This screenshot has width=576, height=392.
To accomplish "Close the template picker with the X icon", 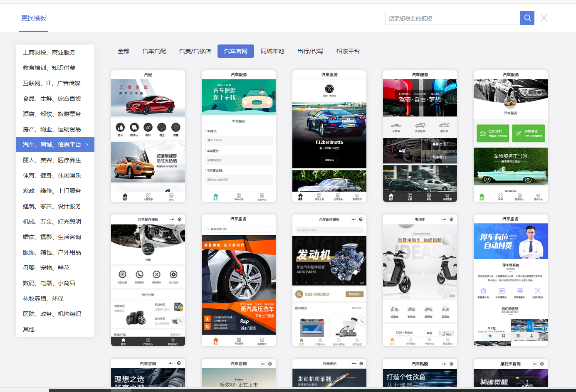I will [544, 18].
